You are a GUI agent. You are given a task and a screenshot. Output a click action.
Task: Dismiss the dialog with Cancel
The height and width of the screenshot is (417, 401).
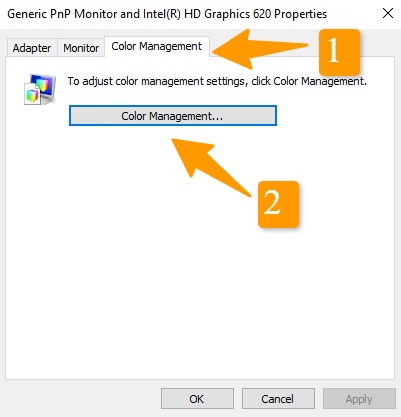click(278, 398)
